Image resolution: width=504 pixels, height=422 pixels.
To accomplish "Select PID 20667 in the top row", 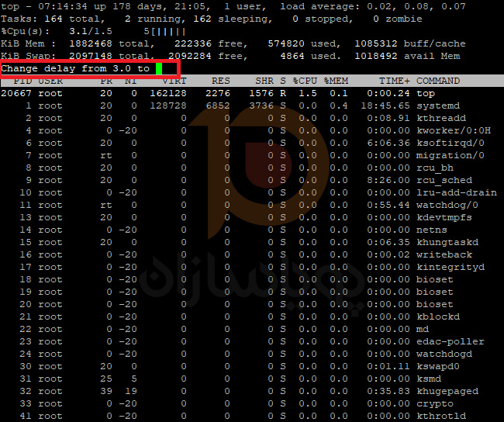I will coord(16,93).
